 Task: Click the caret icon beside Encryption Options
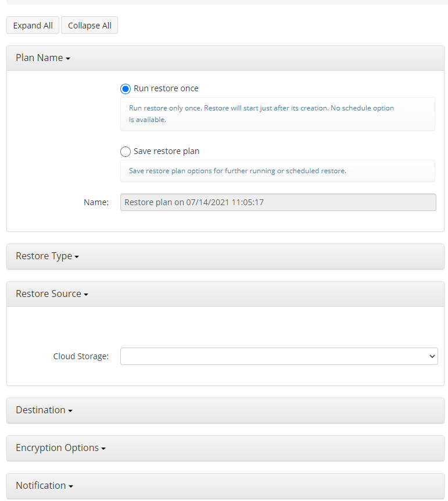pos(103,449)
